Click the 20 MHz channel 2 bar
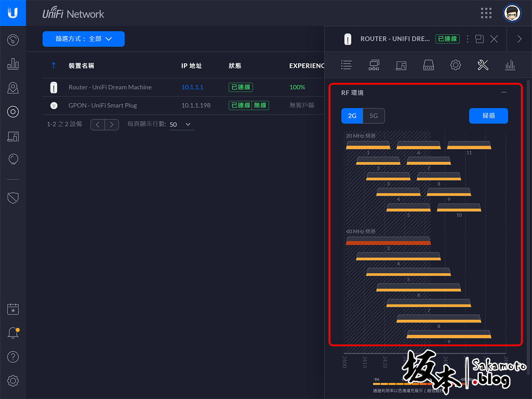The height and width of the screenshot is (399, 532). pos(378,160)
